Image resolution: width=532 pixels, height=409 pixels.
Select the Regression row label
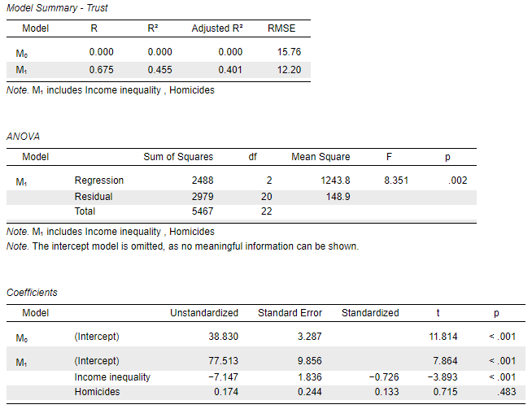point(99,181)
